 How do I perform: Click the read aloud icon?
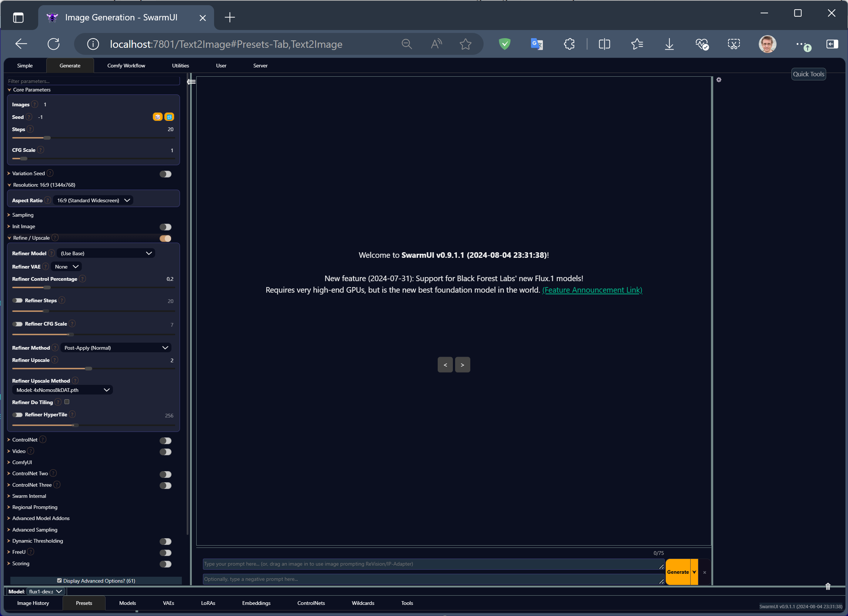436,44
